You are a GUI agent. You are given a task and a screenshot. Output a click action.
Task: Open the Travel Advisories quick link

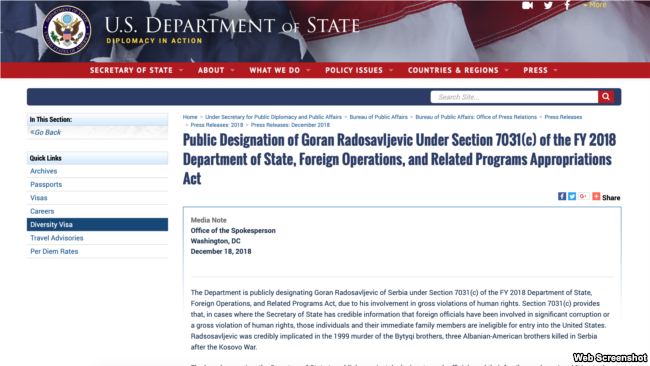click(57, 238)
